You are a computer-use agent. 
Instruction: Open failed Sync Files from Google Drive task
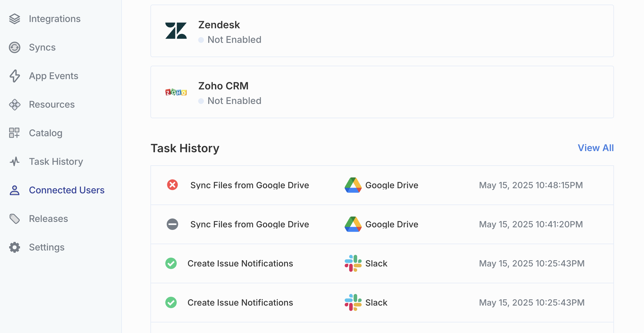[250, 185]
